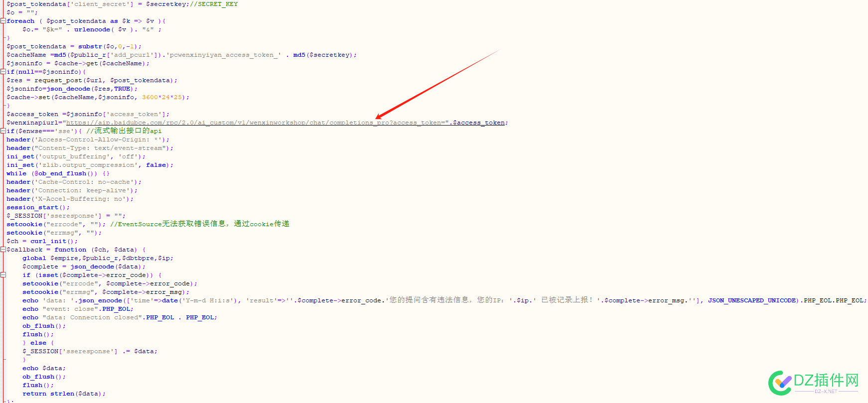Viewport: 868px width, 403px height.
Task: Click JSON_UNESCAPED_UNICODE in the echo line
Action: point(752,300)
